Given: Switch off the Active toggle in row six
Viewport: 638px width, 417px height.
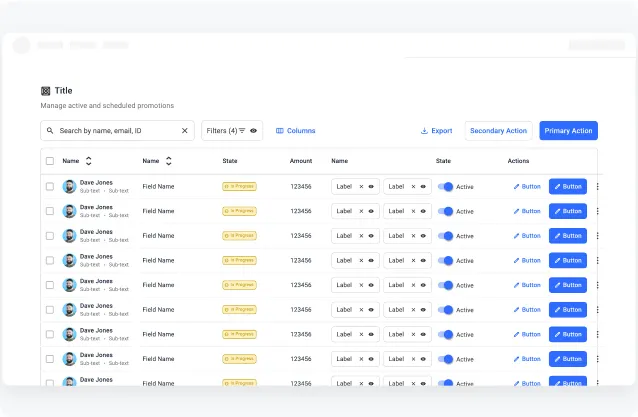Looking at the screenshot, I should 446,310.
